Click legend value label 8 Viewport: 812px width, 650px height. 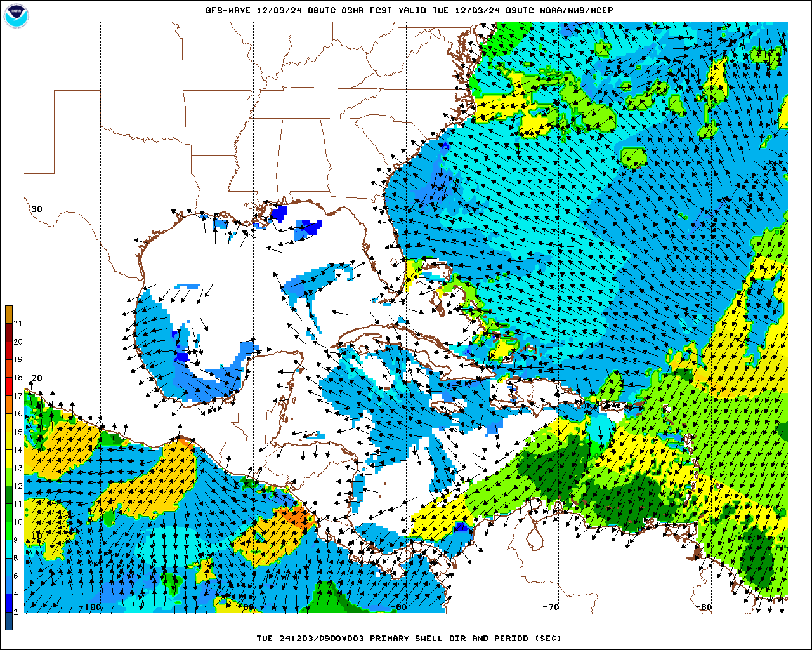[16, 559]
